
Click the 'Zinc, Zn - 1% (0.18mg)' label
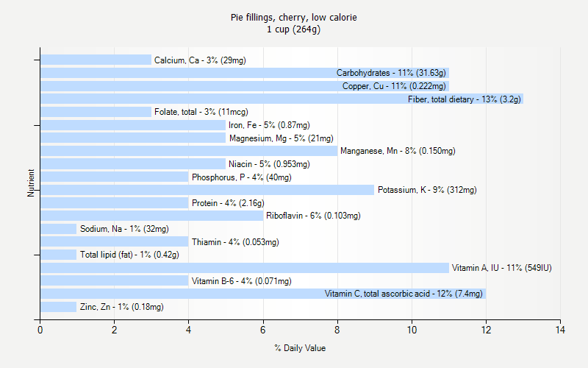pos(121,307)
